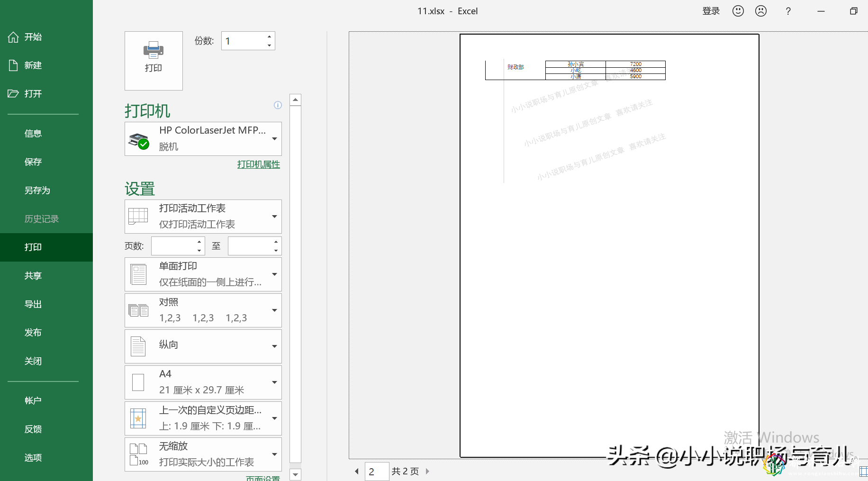Image resolution: width=868 pixels, height=481 pixels.
Task: Open the portrait orientation dropdown
Action: pos(203,346)
